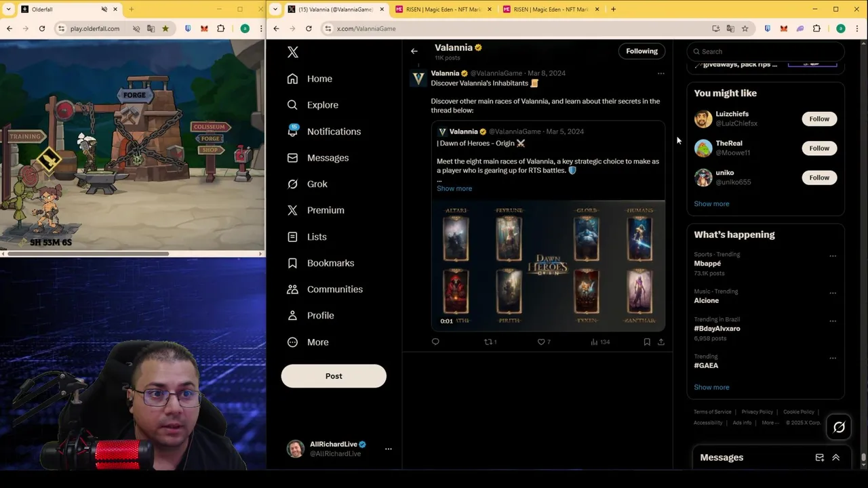Open Messages in X sidebar
Image resolution: width=868 pixels, height=488 pixels.
(318, 158)
